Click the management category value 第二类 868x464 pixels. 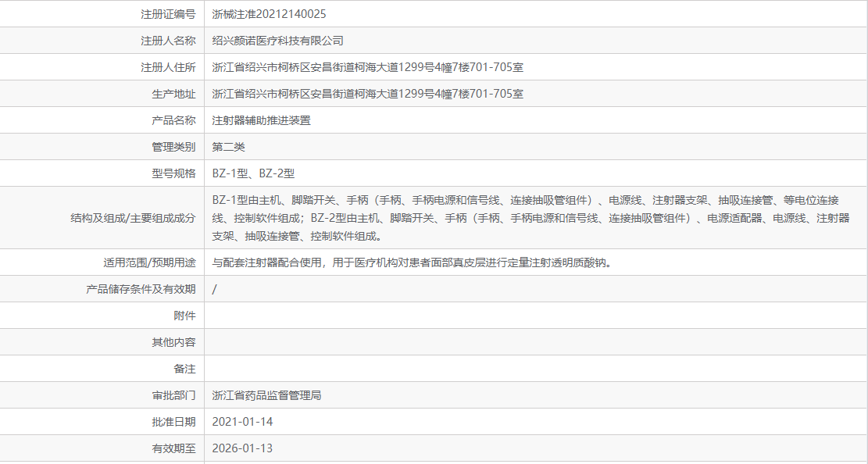click(x=223, y=146)
